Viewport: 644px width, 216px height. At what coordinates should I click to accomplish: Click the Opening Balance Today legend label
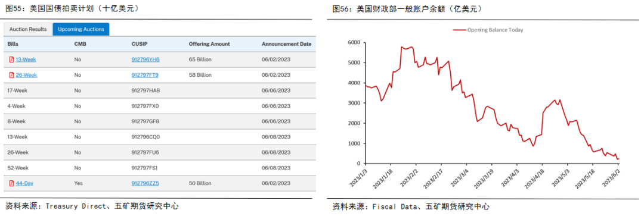coord(496,30)
